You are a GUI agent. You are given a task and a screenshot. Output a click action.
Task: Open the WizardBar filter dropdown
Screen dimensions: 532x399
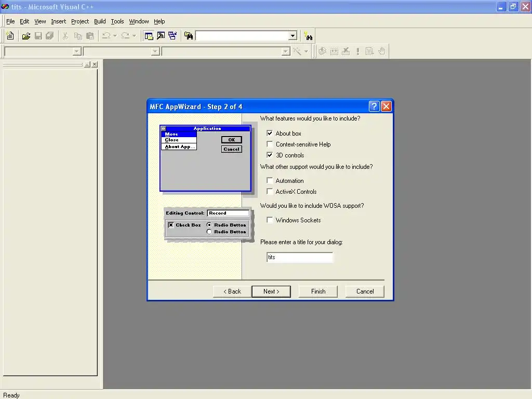(155, 51)
